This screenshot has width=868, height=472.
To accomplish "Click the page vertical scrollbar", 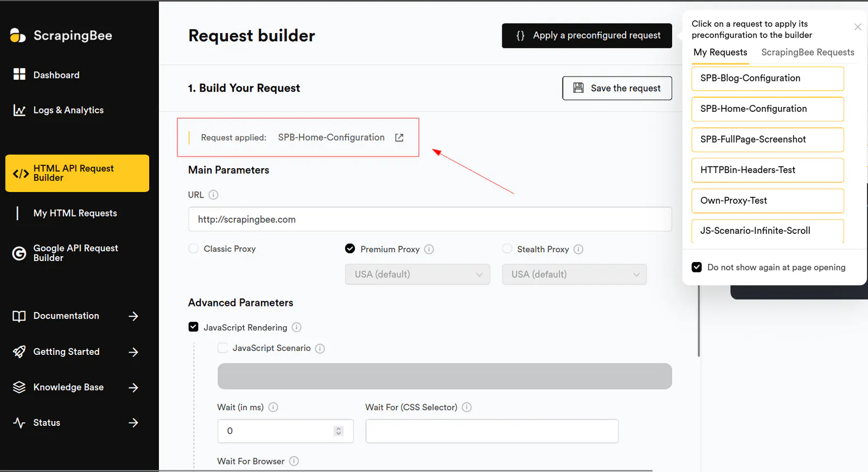I will [x=699, y=320].
